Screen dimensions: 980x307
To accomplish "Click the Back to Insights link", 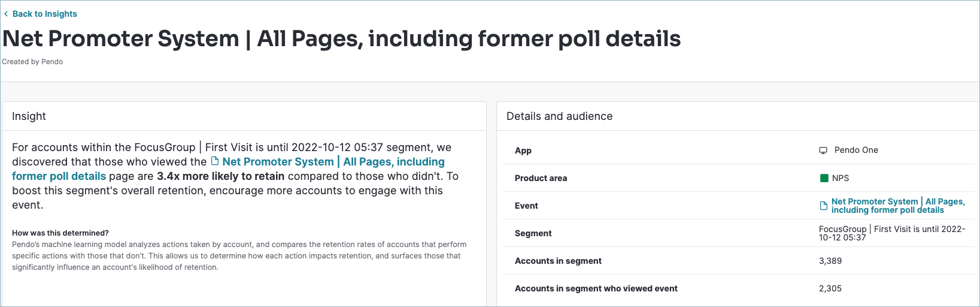I will [x=45, y=14].
